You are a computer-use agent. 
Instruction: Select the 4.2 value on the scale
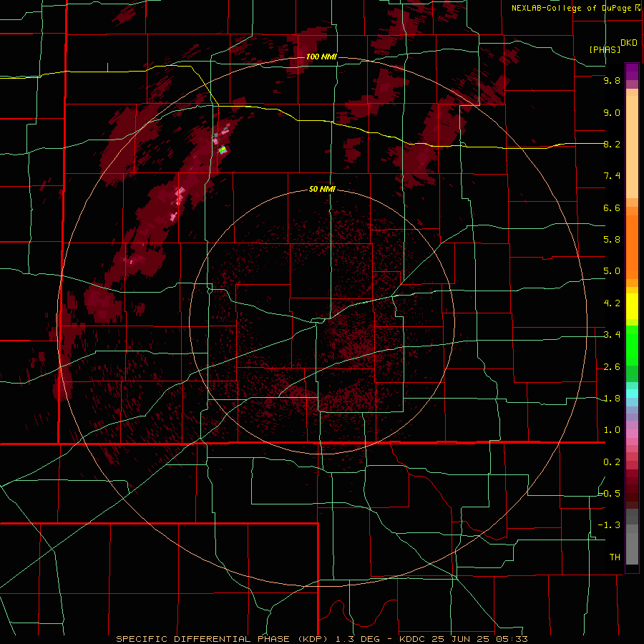click(612, 303)
